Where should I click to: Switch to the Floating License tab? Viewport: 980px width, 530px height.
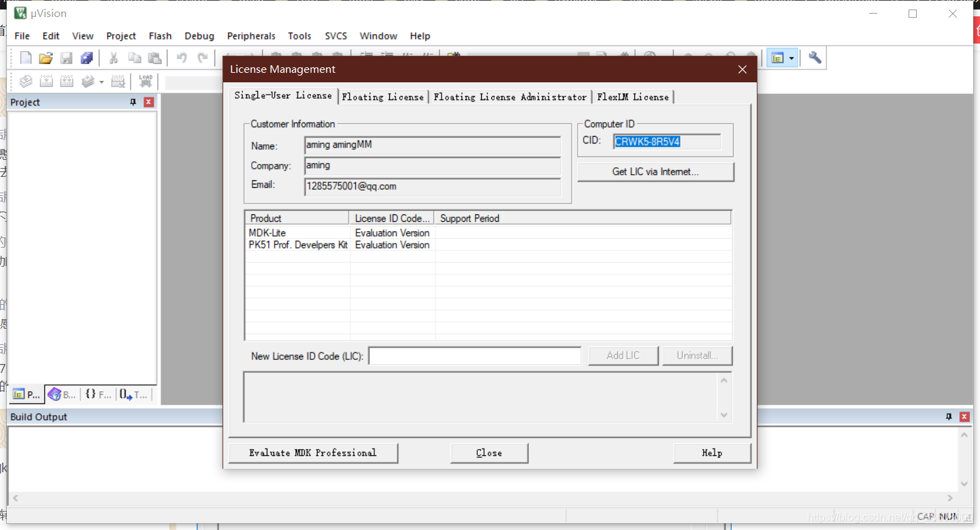click(x=383, y=97)
